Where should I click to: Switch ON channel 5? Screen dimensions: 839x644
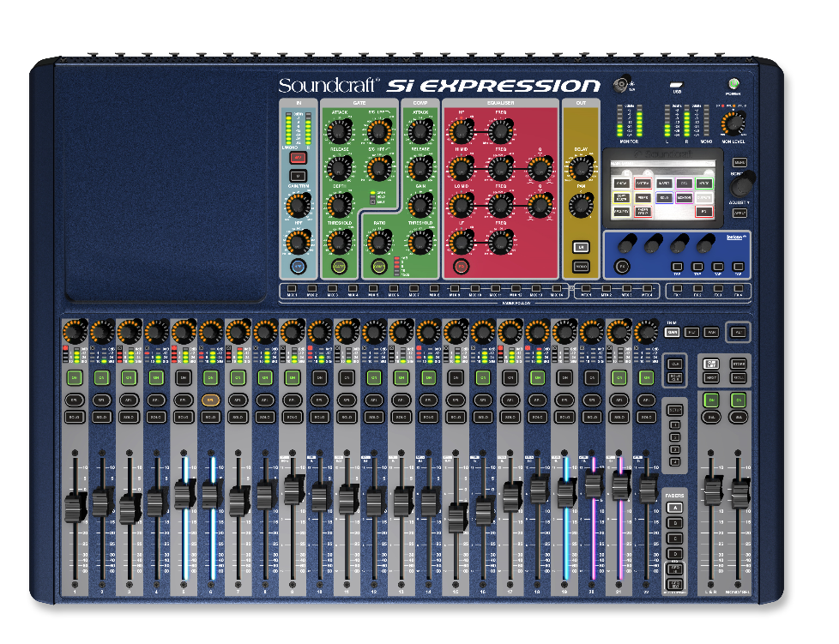(183, 377)
